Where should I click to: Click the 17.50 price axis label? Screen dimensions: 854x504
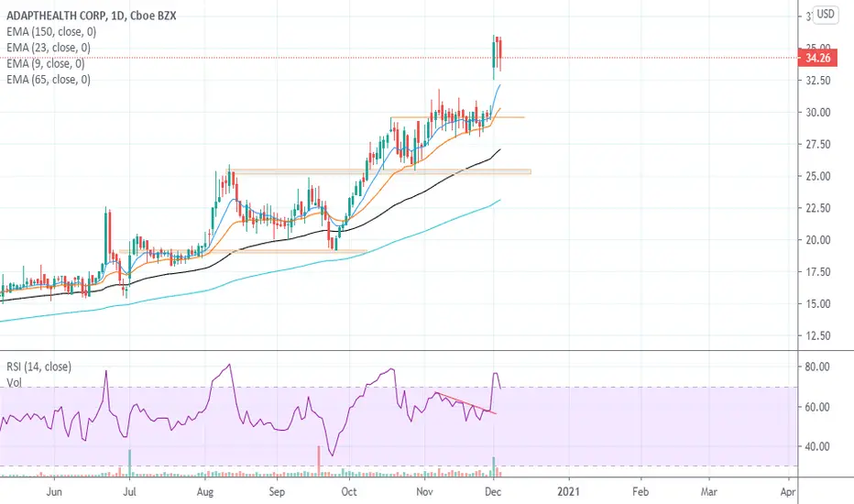click(x=818, y=272)
